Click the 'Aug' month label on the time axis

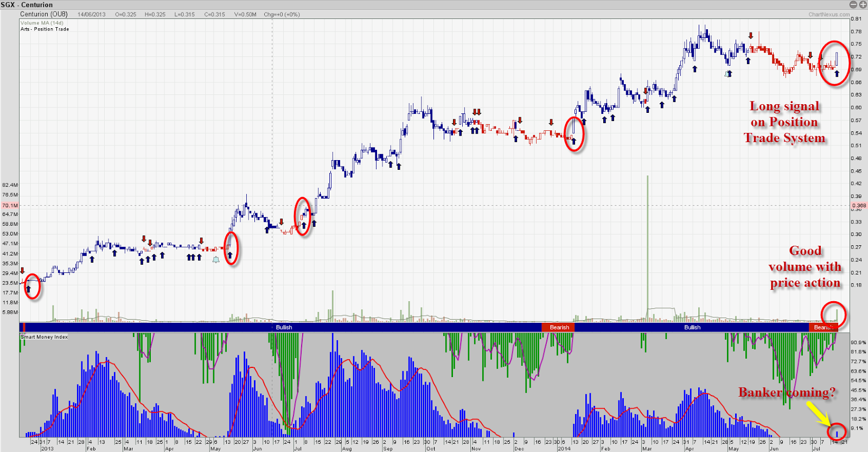347,449
